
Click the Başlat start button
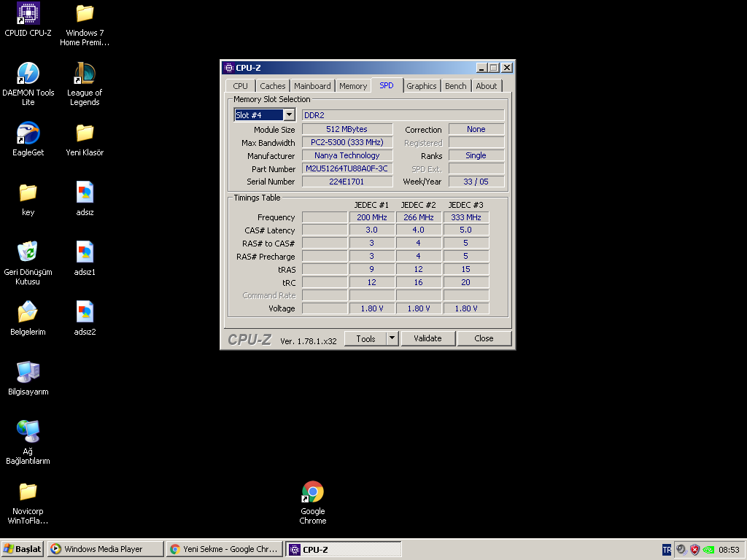23,549
